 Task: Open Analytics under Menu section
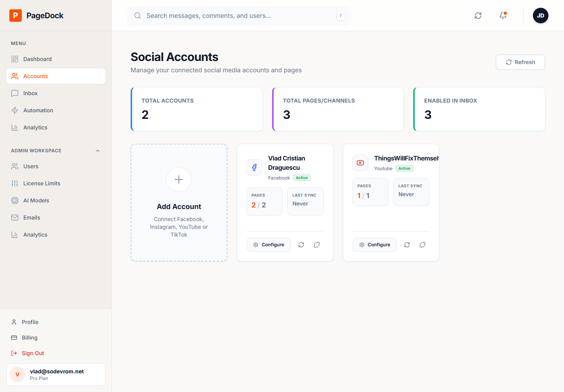tap(56, 127)
